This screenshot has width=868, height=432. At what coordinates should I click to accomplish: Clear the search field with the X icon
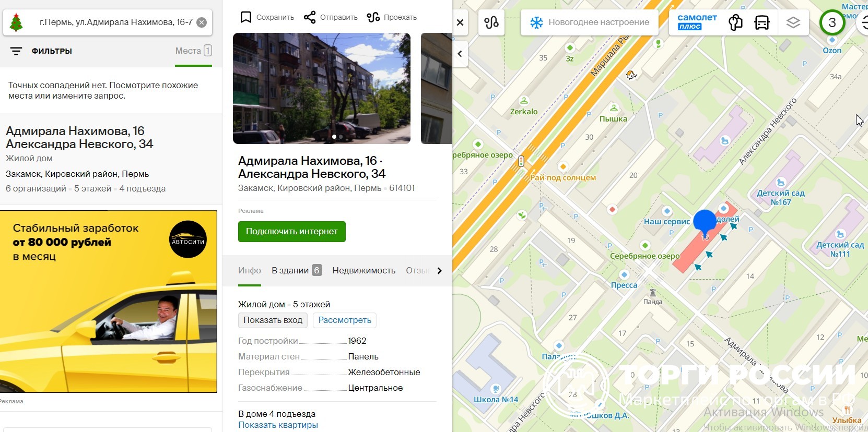tap(202, 22)
